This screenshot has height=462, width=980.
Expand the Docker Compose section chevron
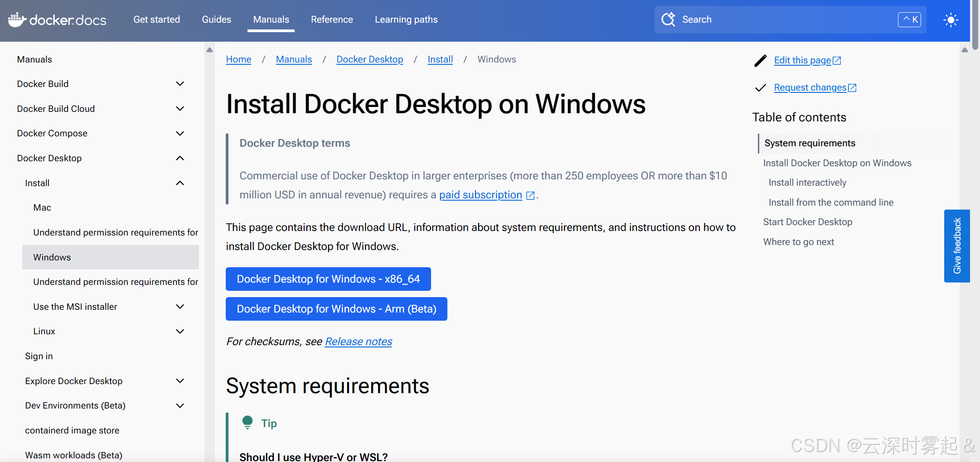coord(180,133)
